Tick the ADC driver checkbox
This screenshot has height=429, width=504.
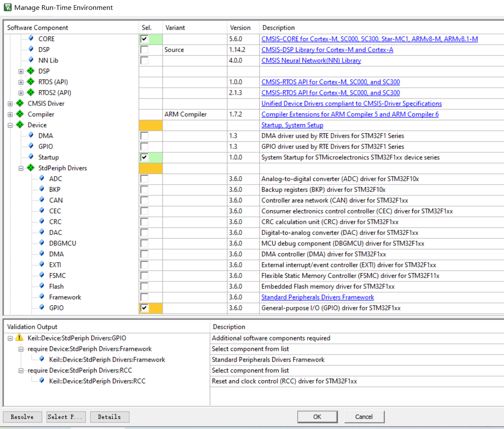pyautogui.click(x=144, y=179)
